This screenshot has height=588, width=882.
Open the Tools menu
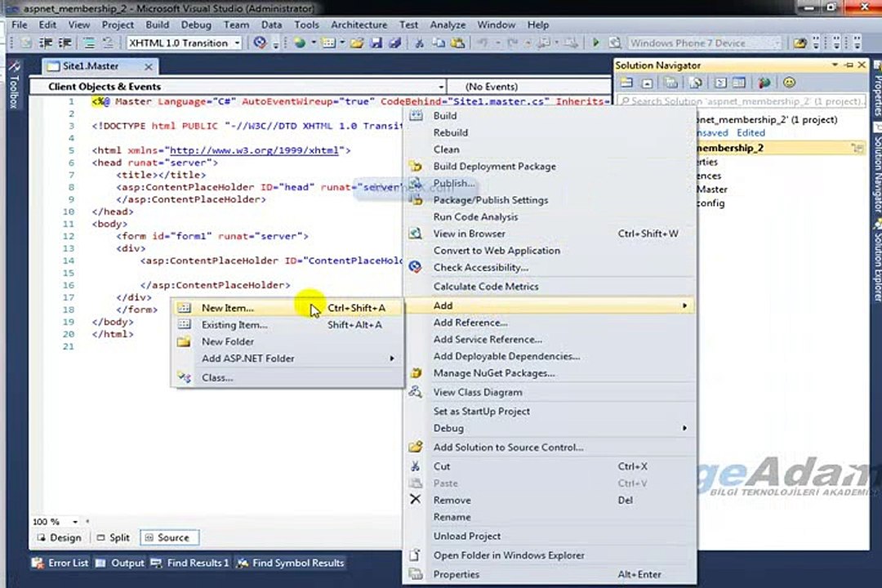(306, 24)
